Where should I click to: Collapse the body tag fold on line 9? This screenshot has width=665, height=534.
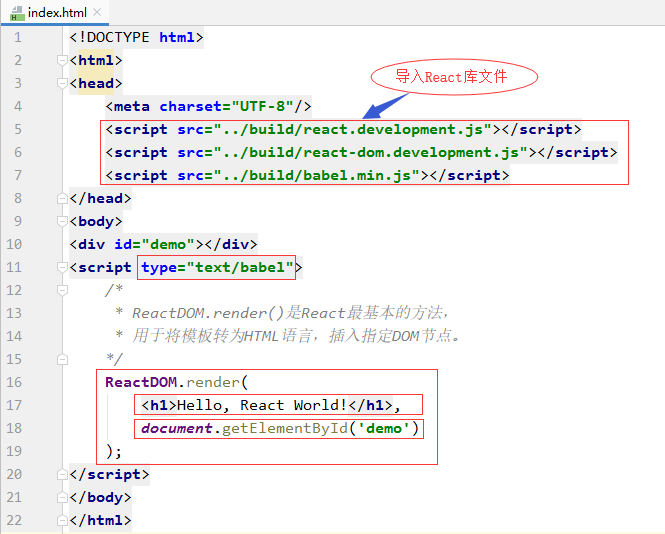pos(62,221)
